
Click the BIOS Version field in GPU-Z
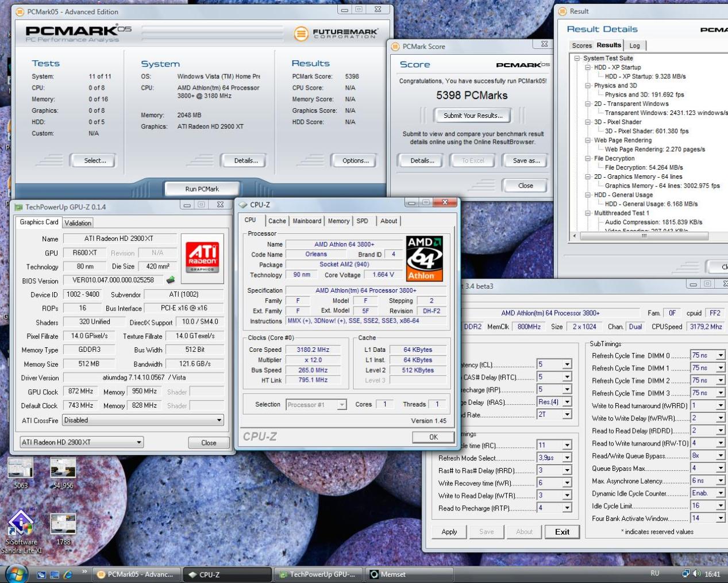tap(113, 281)
